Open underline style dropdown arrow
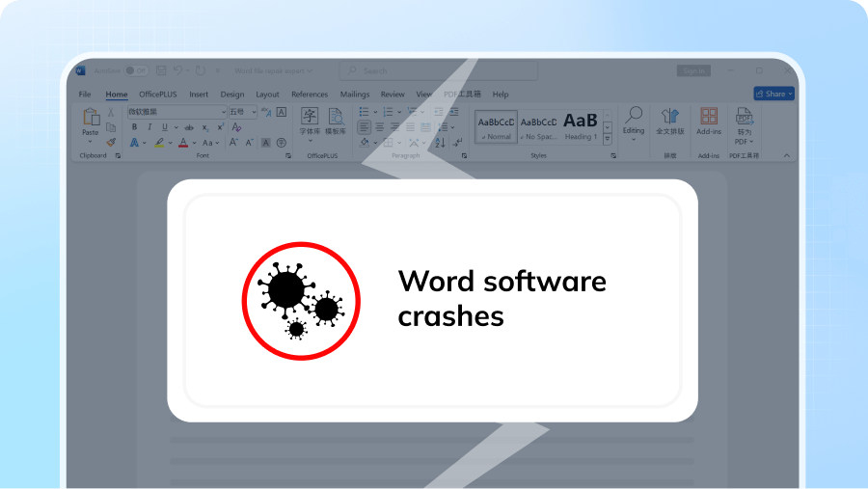The width and height of the screenshot is (868, 489). click(176, 127)
